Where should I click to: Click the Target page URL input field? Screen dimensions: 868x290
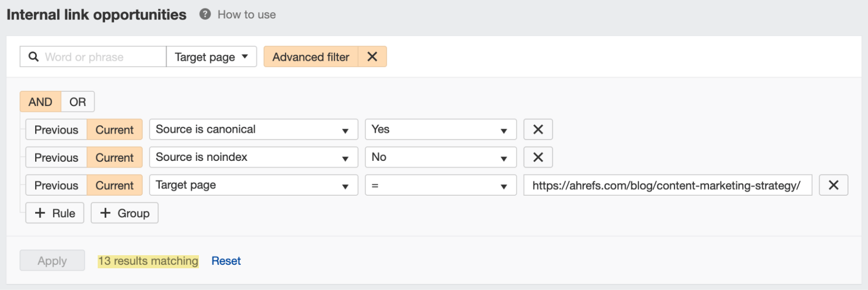(667, 185)
